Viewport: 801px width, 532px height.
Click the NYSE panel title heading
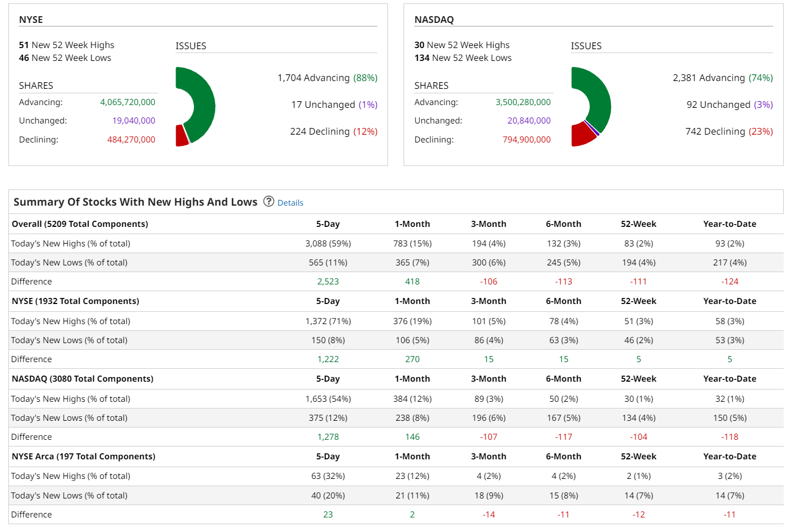click(31, 20)
